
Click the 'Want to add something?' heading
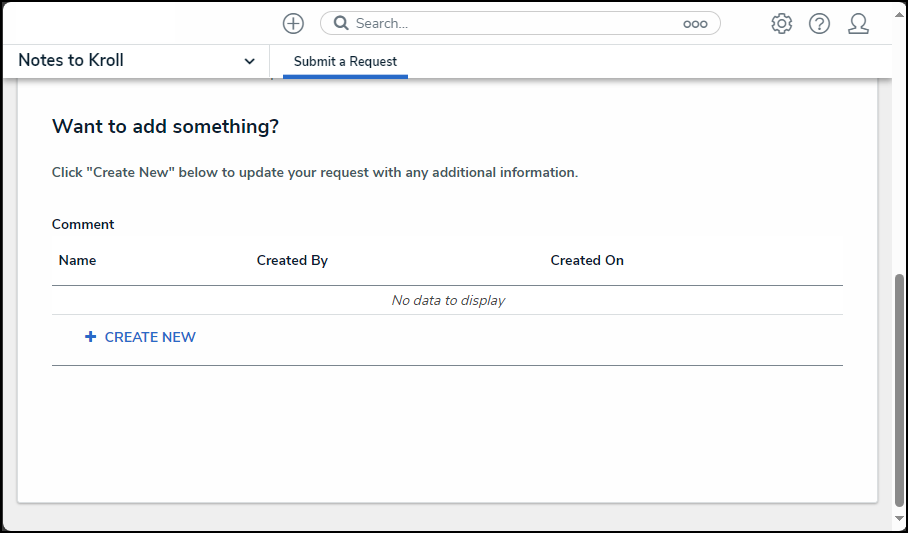166,126
